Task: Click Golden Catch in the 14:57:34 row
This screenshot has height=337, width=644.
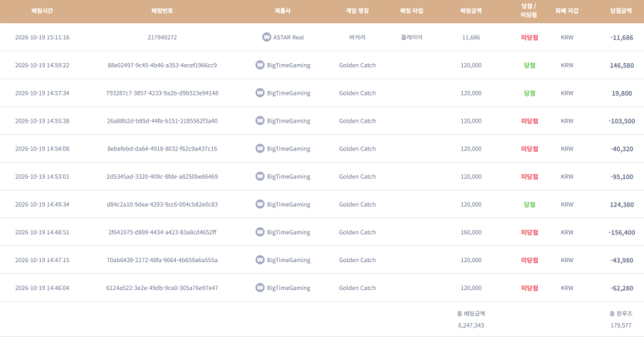Action: (357, 93)
